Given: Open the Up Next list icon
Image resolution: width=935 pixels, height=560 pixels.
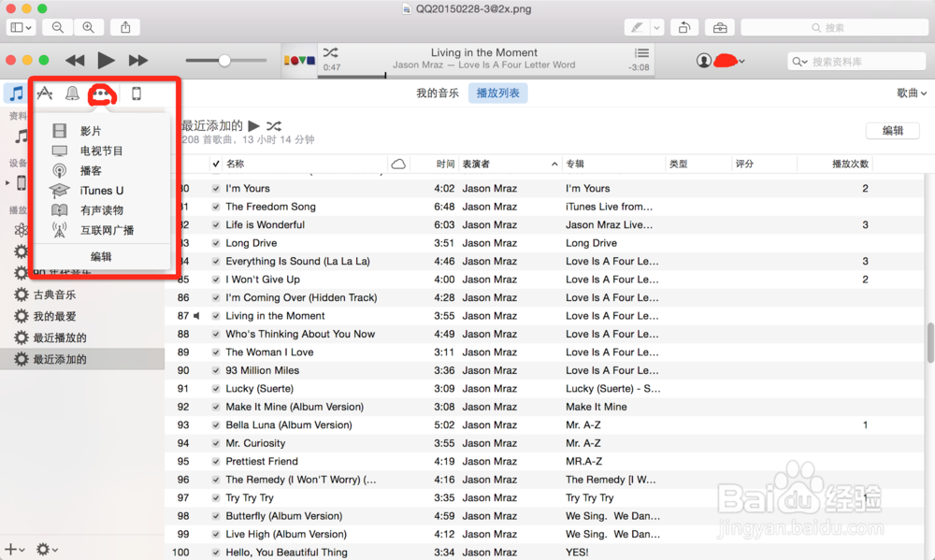Looking at the screenshot, I should tap(641, 52).
